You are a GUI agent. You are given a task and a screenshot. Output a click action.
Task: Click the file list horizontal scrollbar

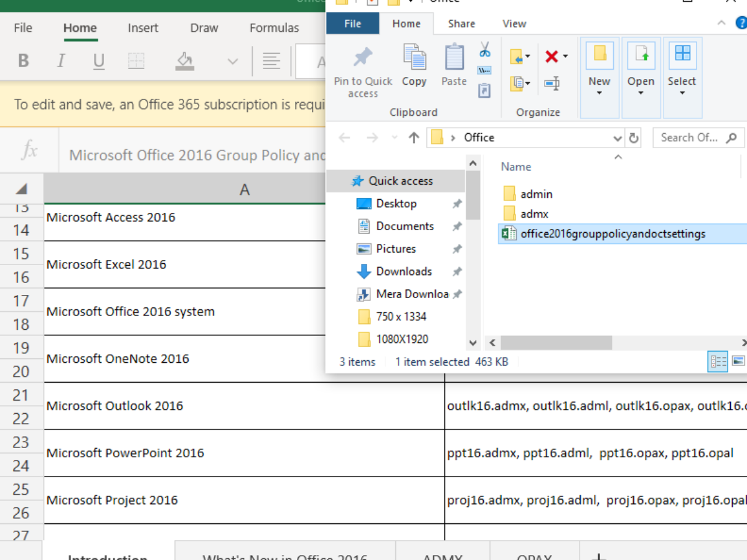(x=556, y=343)
